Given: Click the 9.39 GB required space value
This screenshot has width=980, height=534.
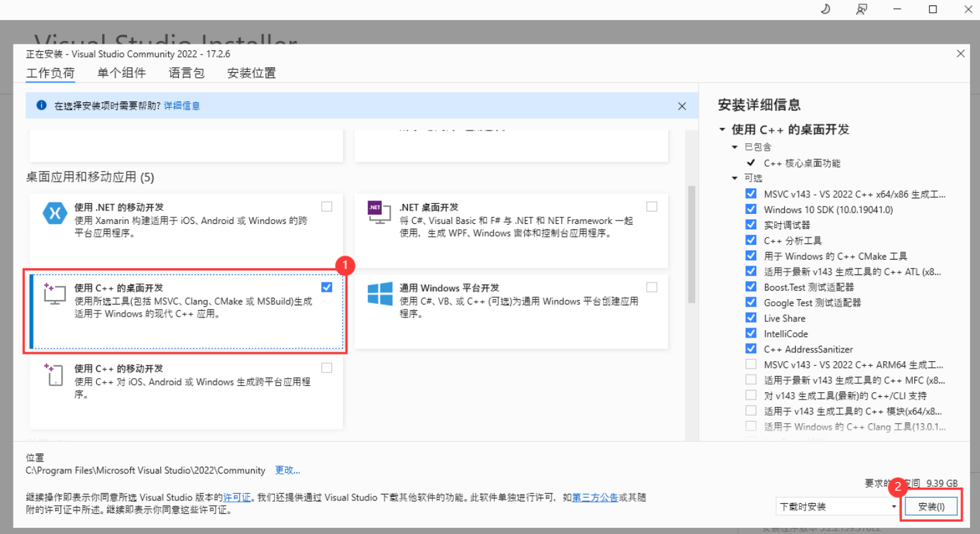Looking at the screenshot, I should (x=942, y=483).
